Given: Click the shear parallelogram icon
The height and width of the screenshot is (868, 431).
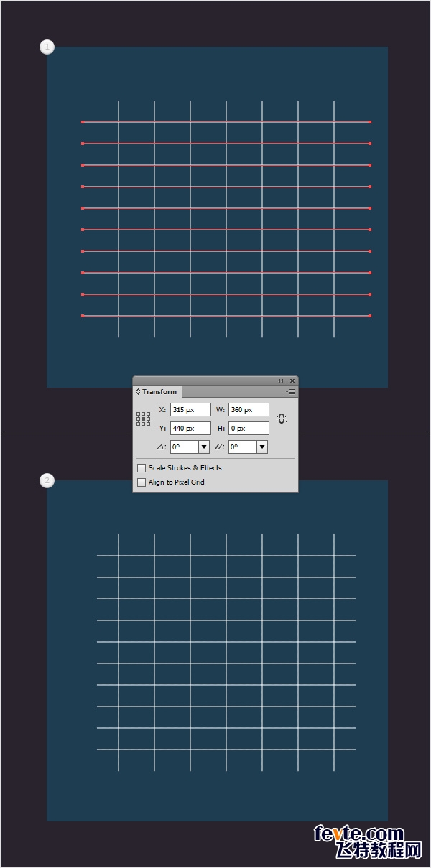Looking at the screenshot, I should click(x=220, y=447).
